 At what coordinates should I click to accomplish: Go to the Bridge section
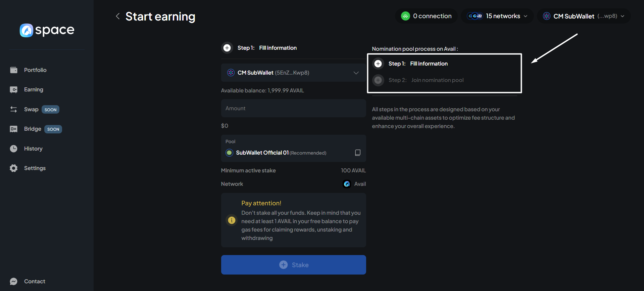tap(33, 129)
